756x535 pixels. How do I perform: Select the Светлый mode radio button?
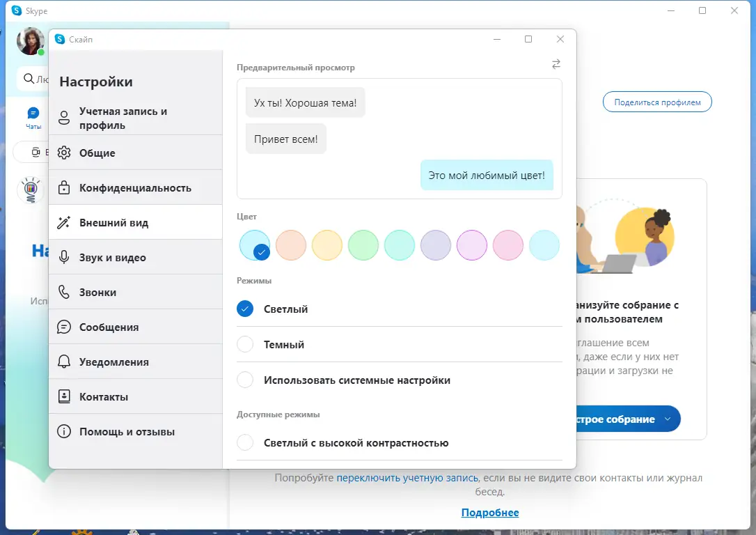click(245, 309)
